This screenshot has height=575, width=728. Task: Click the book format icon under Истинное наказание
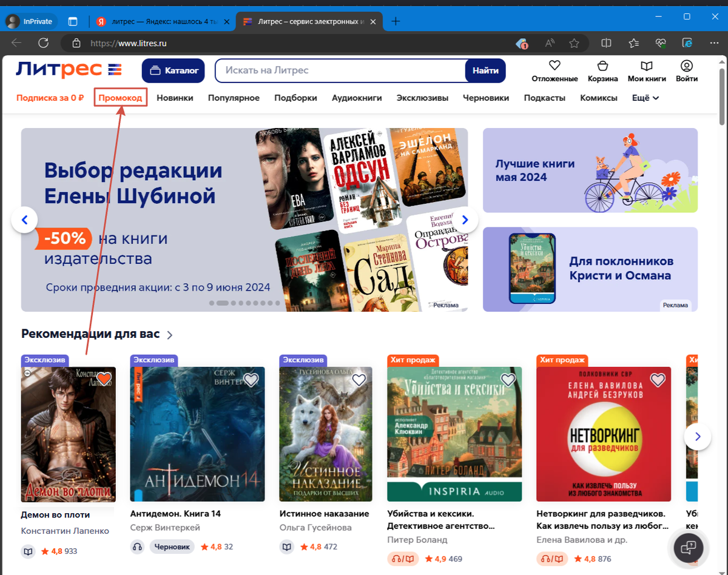coord(286,546)
